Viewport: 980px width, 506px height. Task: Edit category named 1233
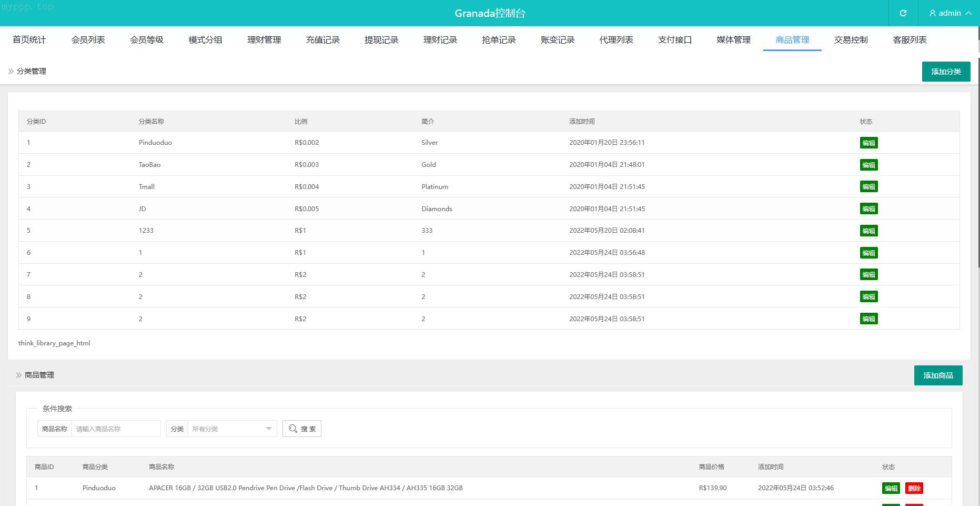[x=868, y=231]
